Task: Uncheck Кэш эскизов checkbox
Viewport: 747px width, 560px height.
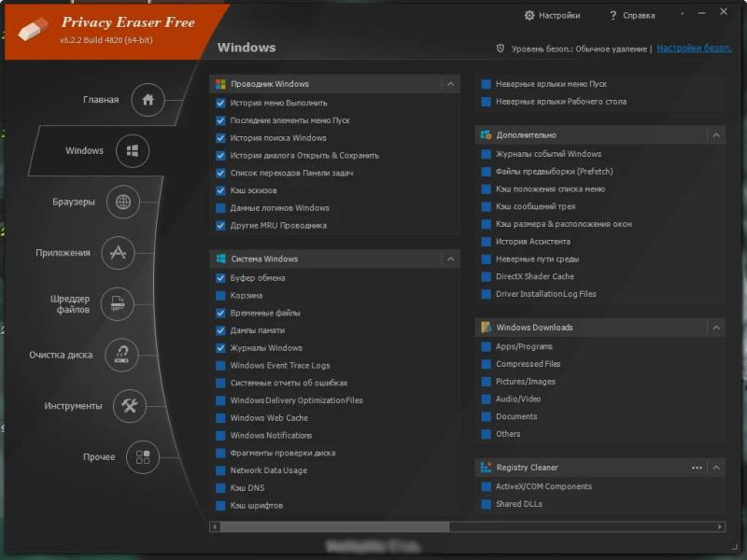Action: [220, 190]
